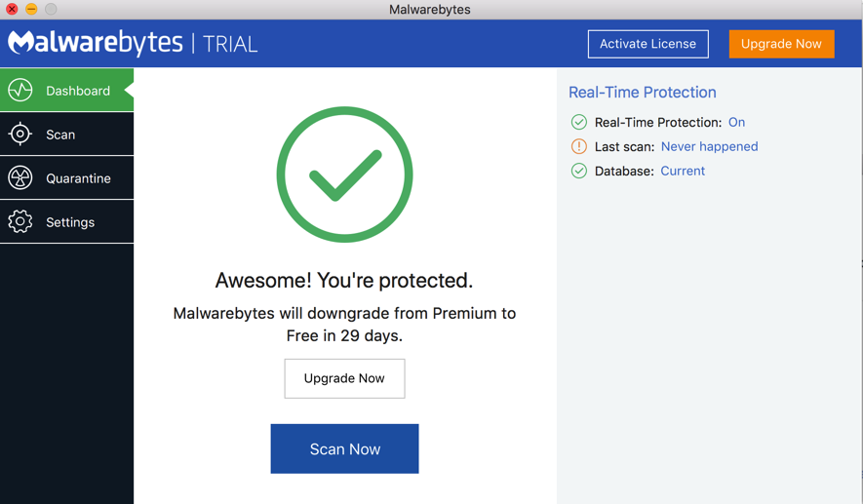
Task: Open the Scan sidebar tab
Action: (66, 134)
